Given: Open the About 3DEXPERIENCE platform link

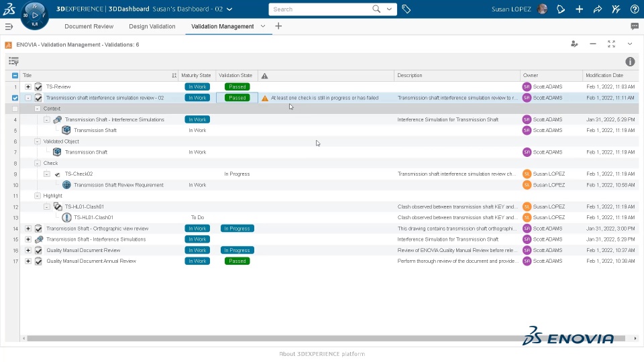Looking at the screenshot, I should pyautogui.click(x=322, y=354).
